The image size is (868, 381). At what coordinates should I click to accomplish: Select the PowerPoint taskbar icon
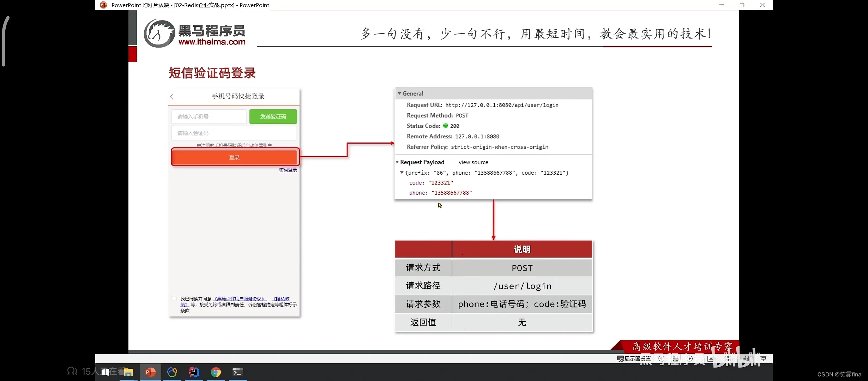coord(150,372)
